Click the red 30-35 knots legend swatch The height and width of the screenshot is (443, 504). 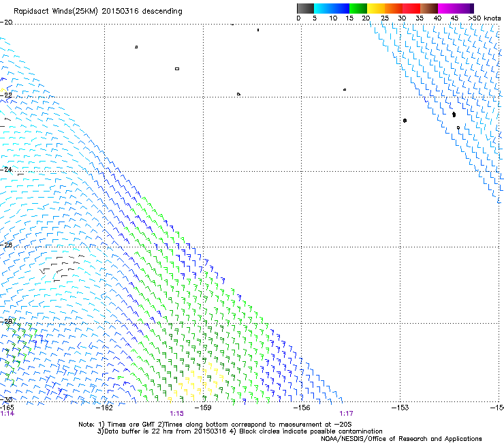(x=411, y=8)
